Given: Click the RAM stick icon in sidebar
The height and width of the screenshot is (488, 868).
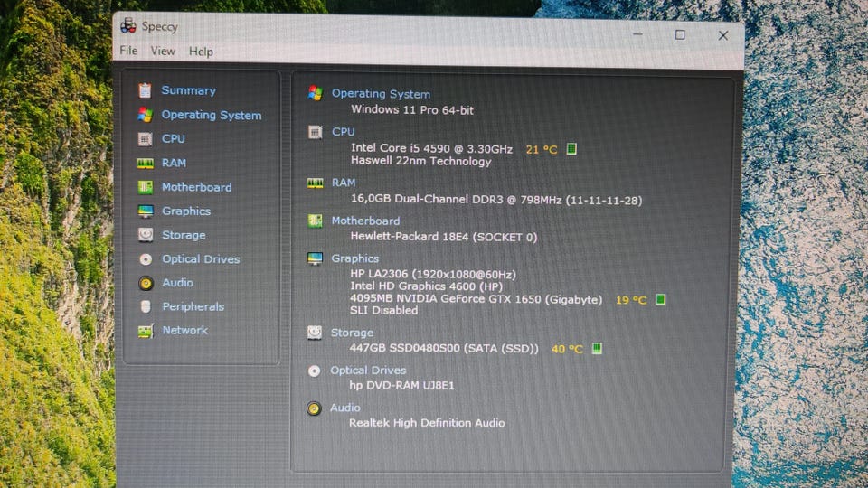Looking at the screenshot, I should [x=145, y=163].
